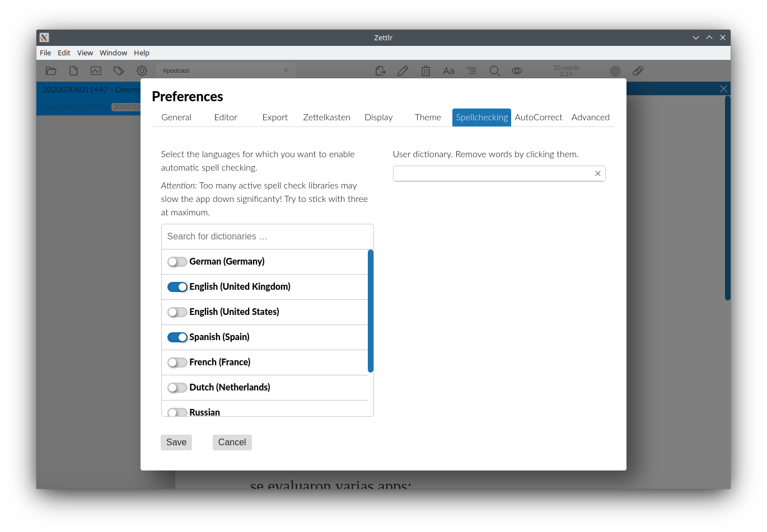767x532 pixels.
Task: Click the pomodoro timer circle
Action: click(615, 70)
